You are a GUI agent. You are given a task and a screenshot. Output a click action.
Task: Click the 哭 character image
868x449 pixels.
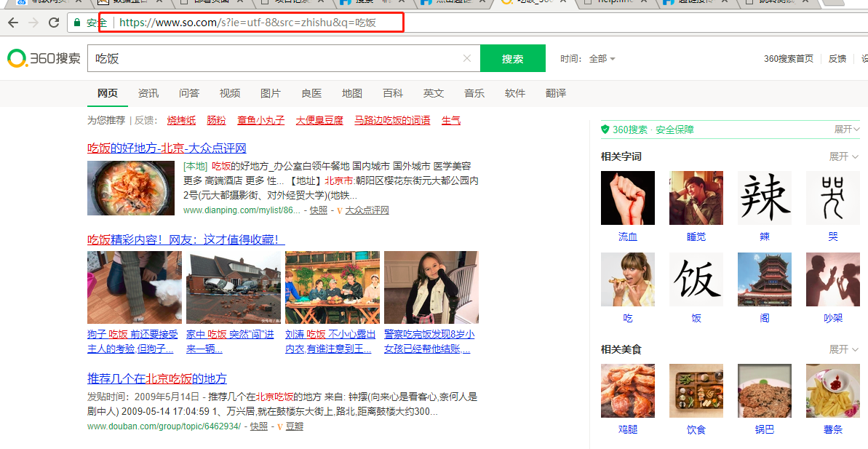point(833,198)
